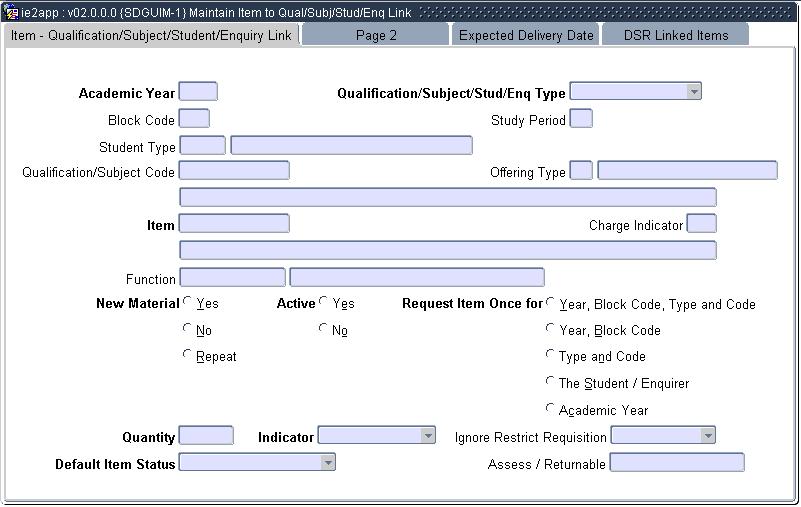Switch to the Page 2 tab

pos(376,35)
